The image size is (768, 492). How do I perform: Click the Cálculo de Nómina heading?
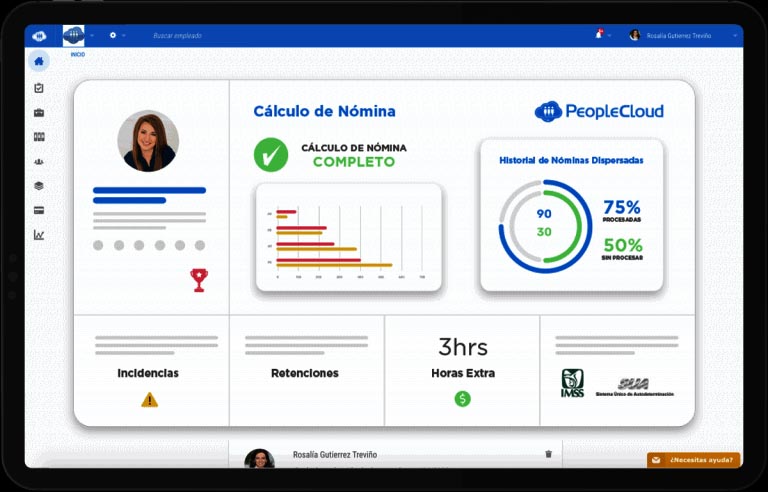pyautogui.click(x=324, y=111)
